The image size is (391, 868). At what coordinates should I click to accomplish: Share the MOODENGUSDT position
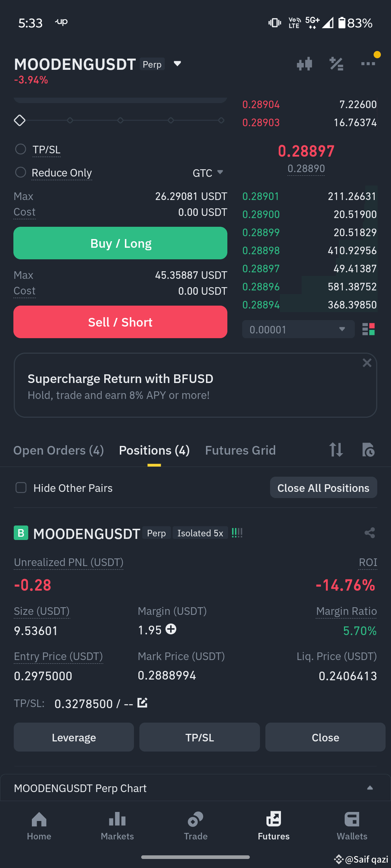[x=370, y=533]
